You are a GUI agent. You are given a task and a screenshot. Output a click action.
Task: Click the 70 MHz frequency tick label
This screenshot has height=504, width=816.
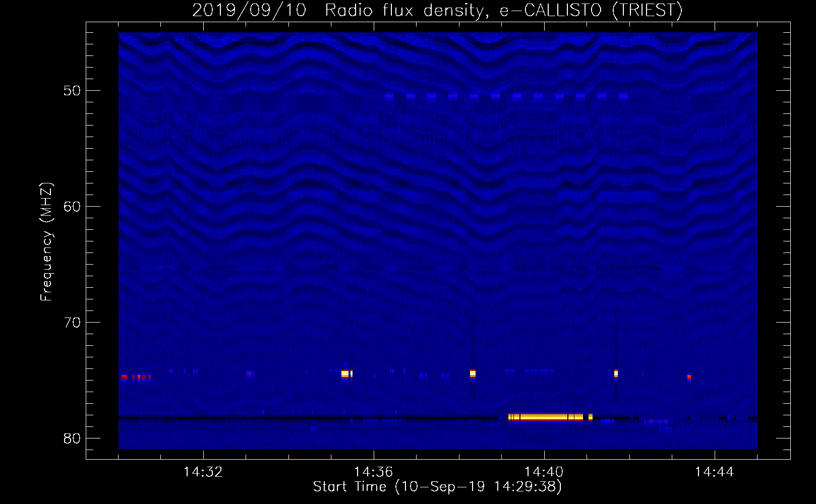(72, 323)
